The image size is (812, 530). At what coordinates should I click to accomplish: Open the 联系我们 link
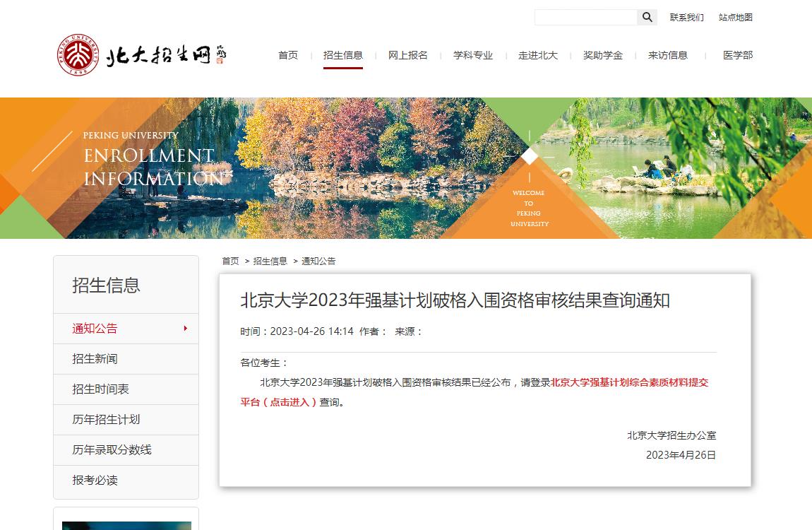coord(687,17)
